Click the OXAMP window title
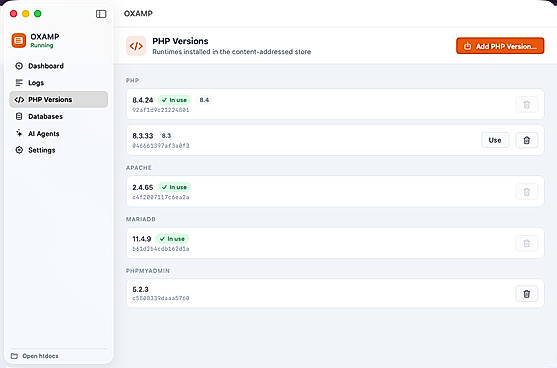 [x=138, y=13]
